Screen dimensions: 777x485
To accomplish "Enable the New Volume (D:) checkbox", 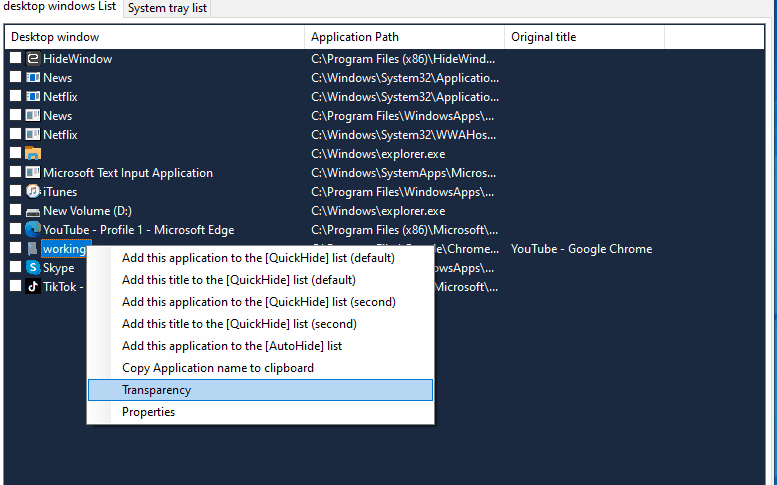I will pos(15,210).
